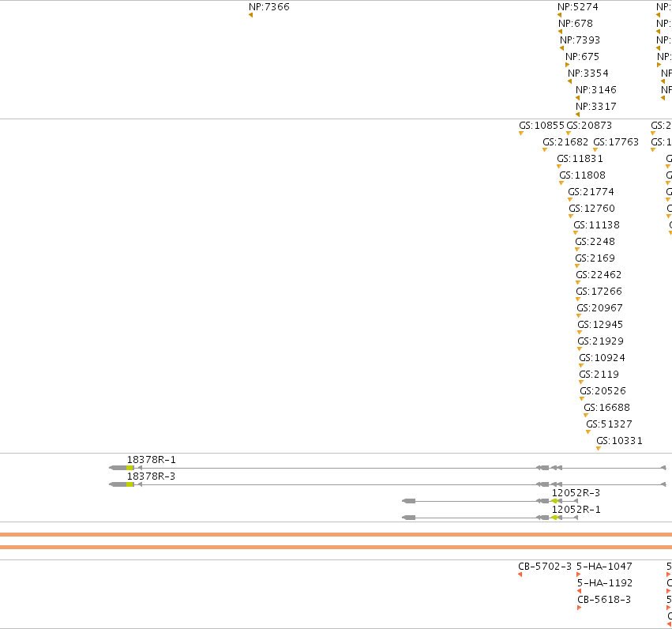672x629 pixels.
Task: Click the NP:675 feature
Action: [582, 57]
